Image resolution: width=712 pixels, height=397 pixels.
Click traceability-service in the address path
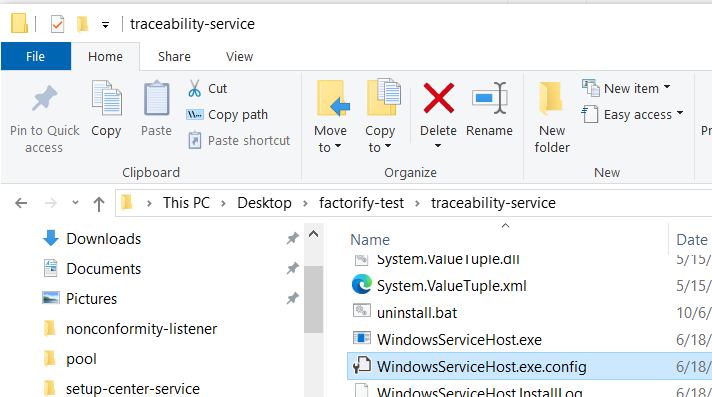[x=493, y=203]
